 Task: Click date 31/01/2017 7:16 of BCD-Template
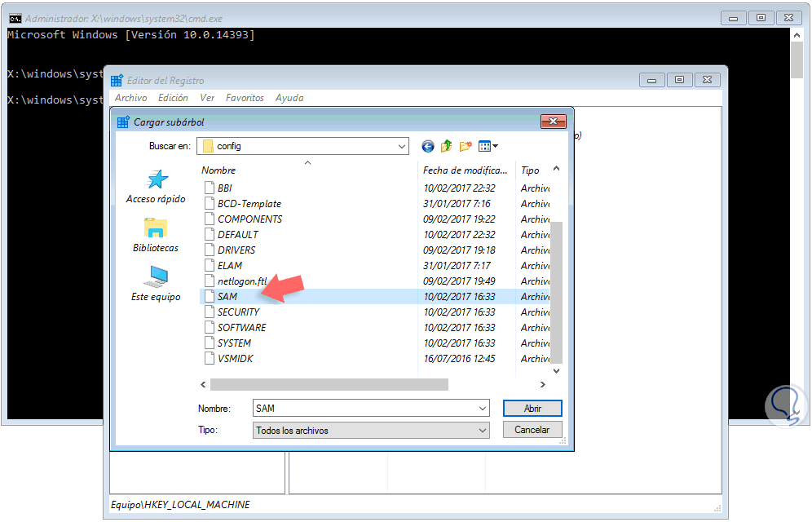pyautogui.click(x=457, y=204)
